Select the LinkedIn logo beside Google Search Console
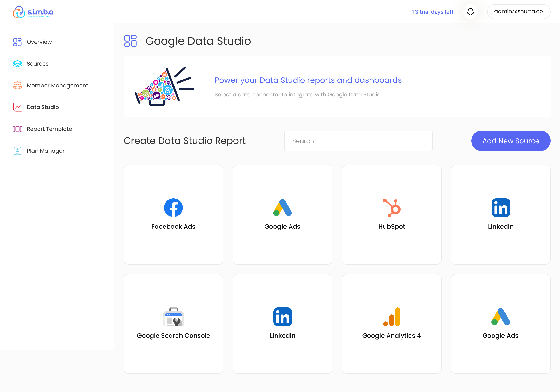This screenshot has width=560, height=392. (283, 317)
